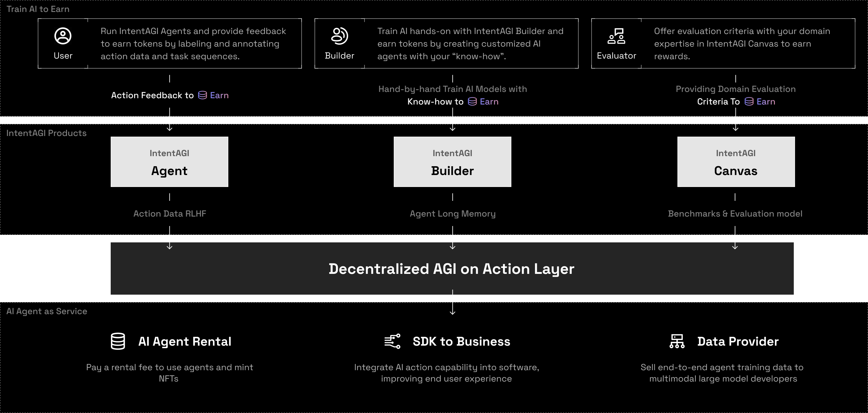Viewport: 868px width, 413px height.
Task: Open the SDK to Business heading
Action: (x=461, y=342)
